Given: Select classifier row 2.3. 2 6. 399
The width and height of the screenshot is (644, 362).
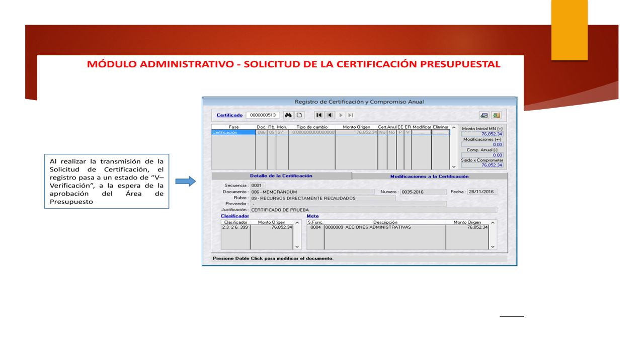Looking at the screenshot, I should (x=257, y=227).
